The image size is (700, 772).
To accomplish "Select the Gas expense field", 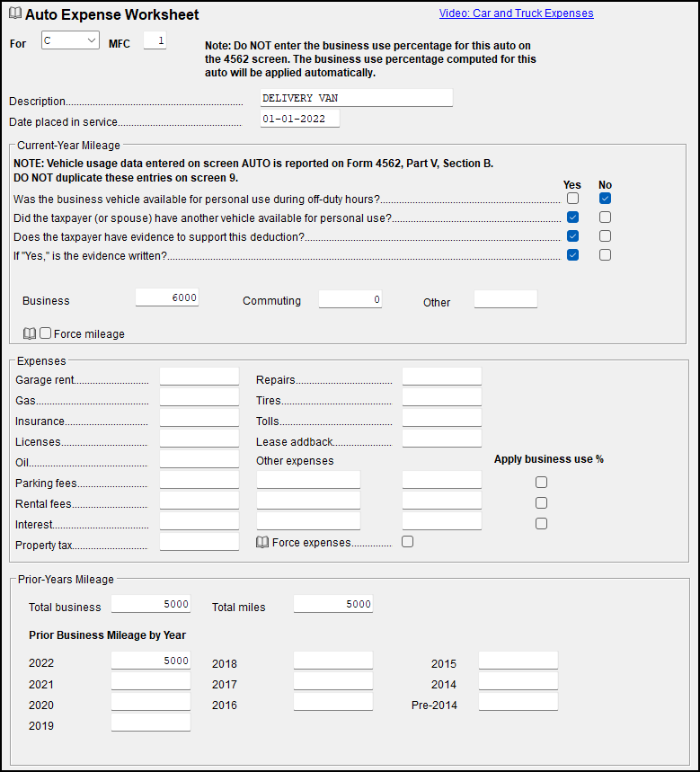I will pyautogui.click(x=199, y=397).
